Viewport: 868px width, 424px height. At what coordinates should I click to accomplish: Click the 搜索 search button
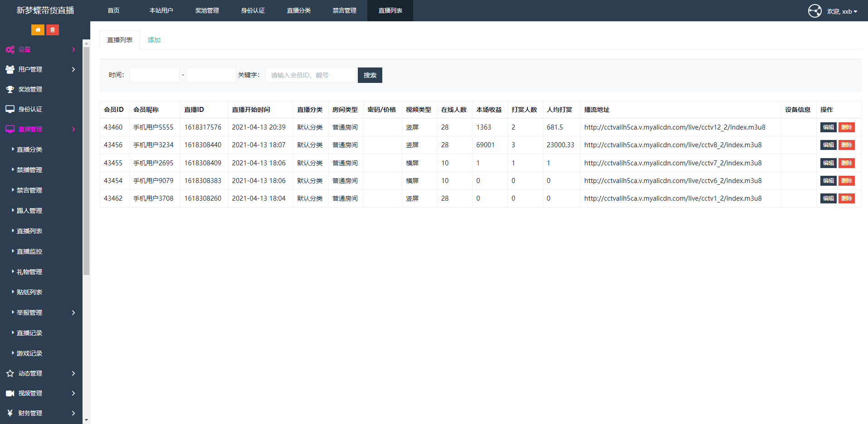pos(370,75)
